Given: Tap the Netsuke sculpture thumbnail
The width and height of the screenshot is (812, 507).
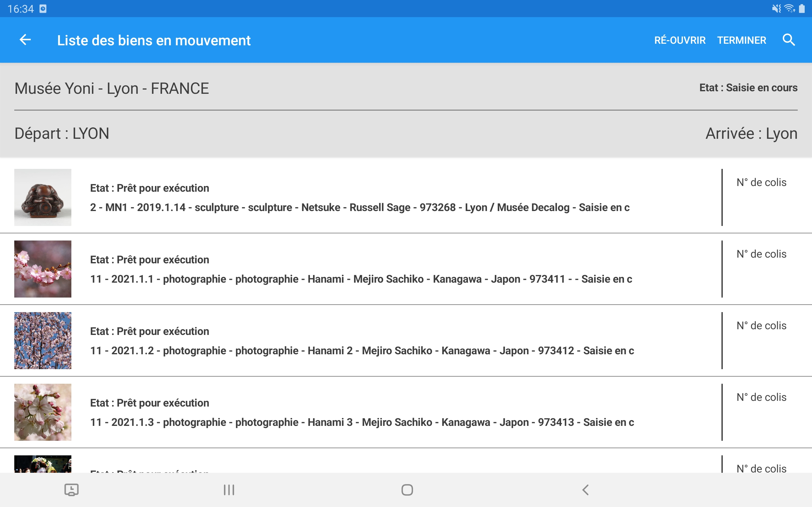Looking at the screenshot, I should point(43,197).
